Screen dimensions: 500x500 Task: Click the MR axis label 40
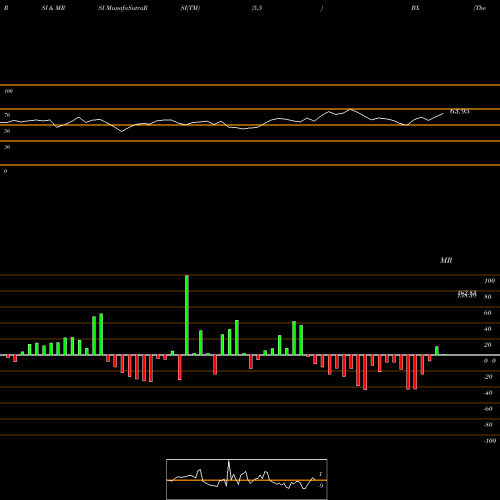pyautogui.click(x=487, y=329)
